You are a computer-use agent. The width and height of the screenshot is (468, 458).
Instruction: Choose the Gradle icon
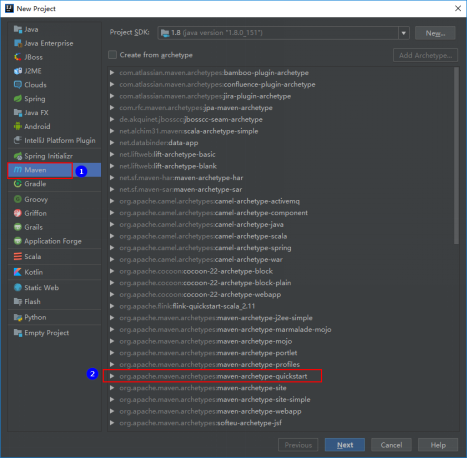pos(18,184)
